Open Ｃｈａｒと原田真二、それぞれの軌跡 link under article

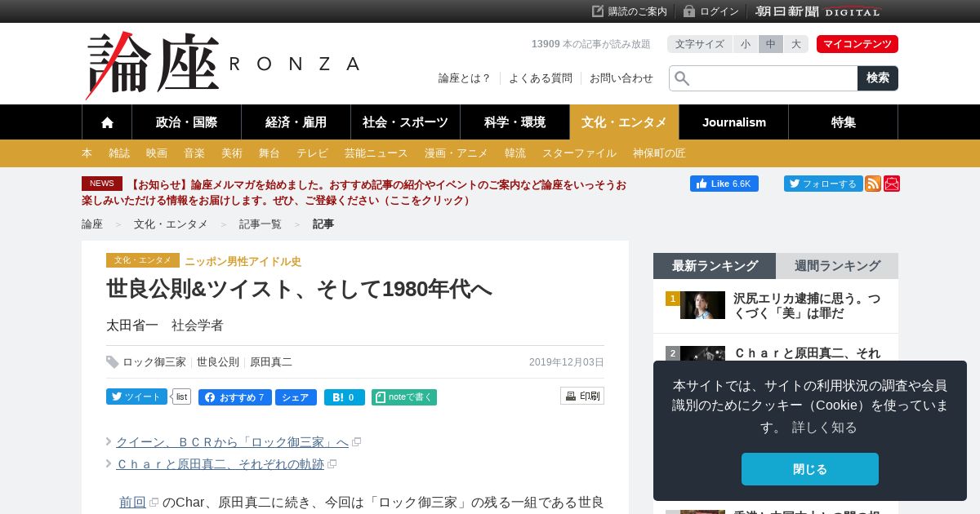220,464
